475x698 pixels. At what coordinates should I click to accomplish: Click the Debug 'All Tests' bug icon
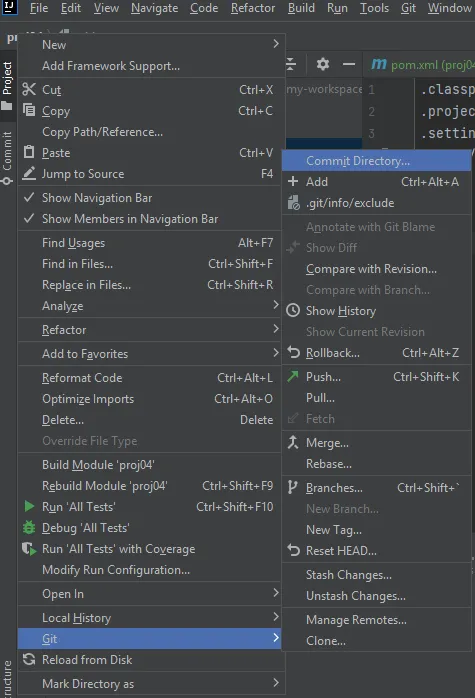click(x=29, y=528)
